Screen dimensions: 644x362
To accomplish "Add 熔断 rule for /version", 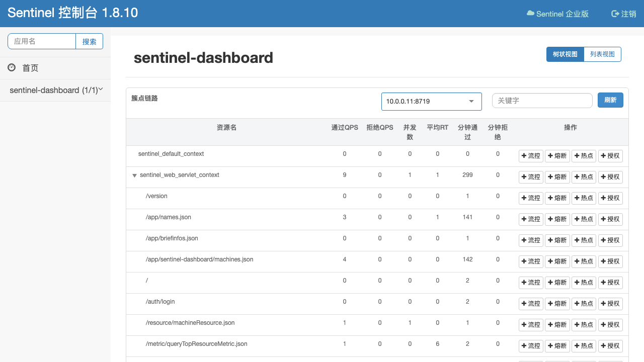I will (557, 198).
